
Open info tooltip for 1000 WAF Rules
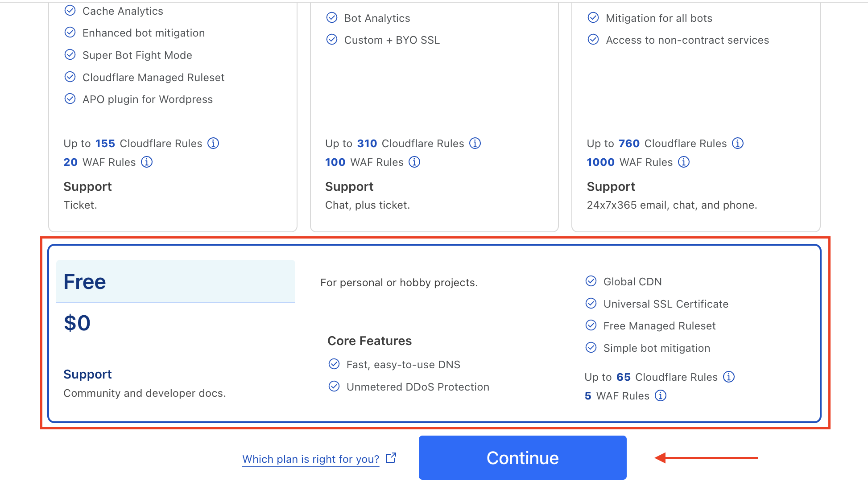point(683,162)
